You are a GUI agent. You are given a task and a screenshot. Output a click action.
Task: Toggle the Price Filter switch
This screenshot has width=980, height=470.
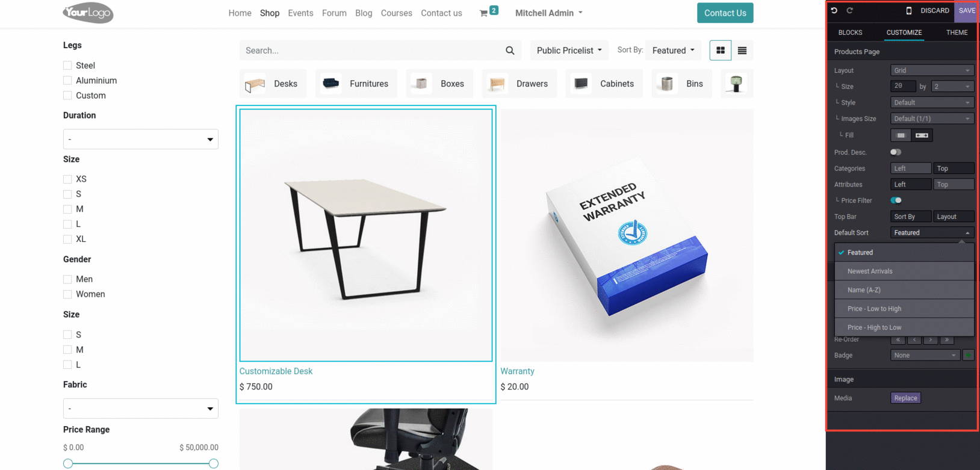pos(896,200)
